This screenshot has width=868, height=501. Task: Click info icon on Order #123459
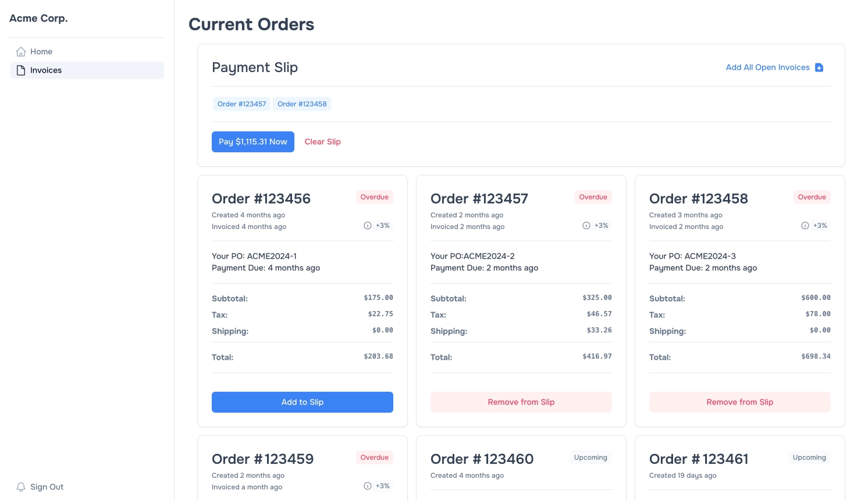[368, 486]
